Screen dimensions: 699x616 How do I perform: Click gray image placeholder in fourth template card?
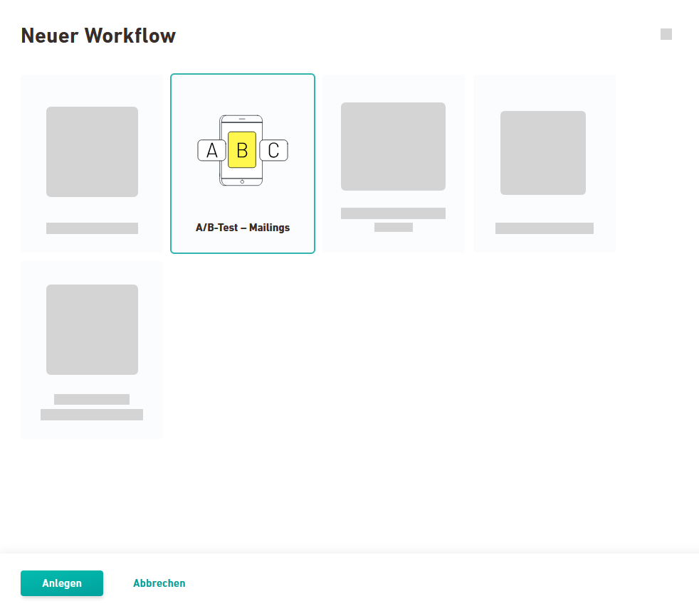(542, 153)
